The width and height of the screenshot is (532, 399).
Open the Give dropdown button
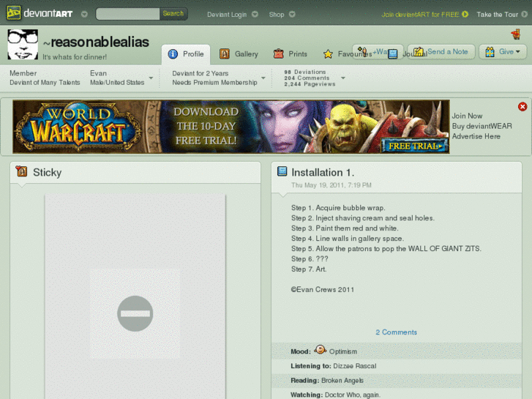point(503,52)
